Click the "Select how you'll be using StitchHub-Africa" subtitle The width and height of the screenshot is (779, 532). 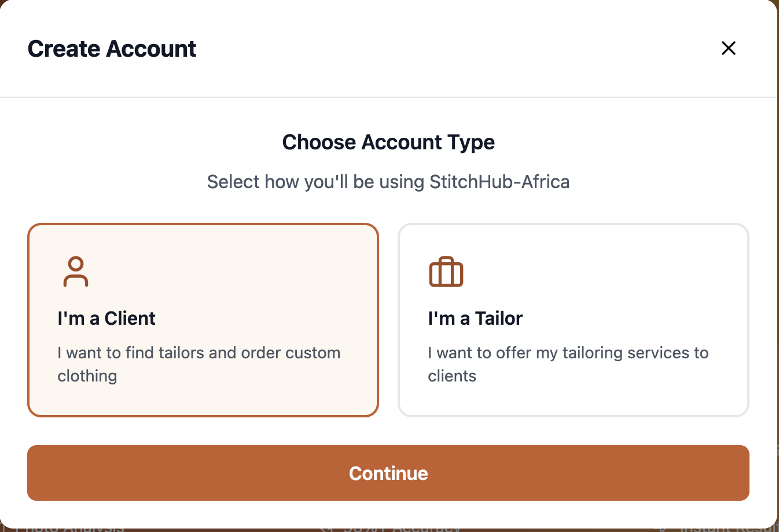click(x=388, y=181)
